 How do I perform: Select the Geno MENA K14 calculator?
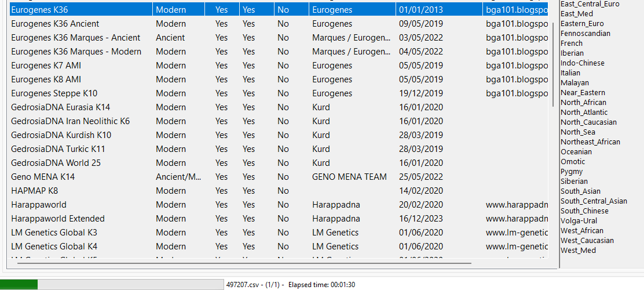pyautogui.click(x=43, y=177)
